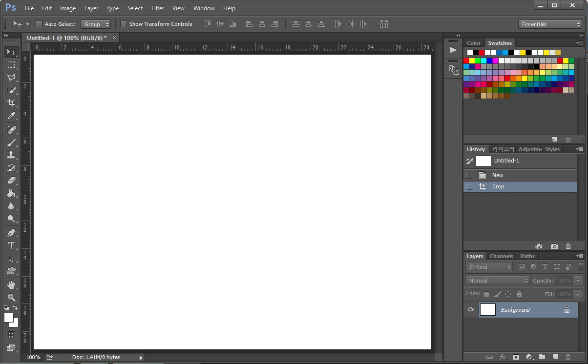Screen dimensions: 588x364
Task: Toggle Quick Mask mode
Action: tap(11, 335)
